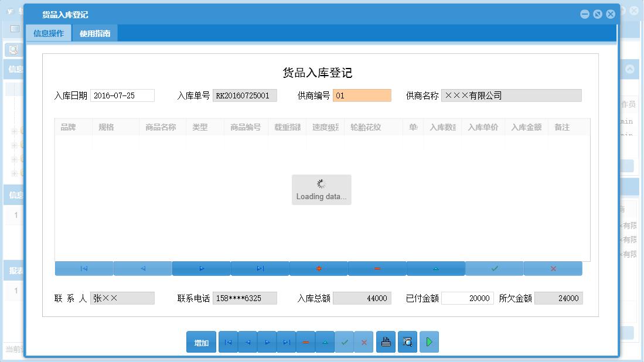Image resolution: width=644 pixels, height=362 pixels.
Task: Jump to last record using the grid navigator
Action: tap(260, 268)
